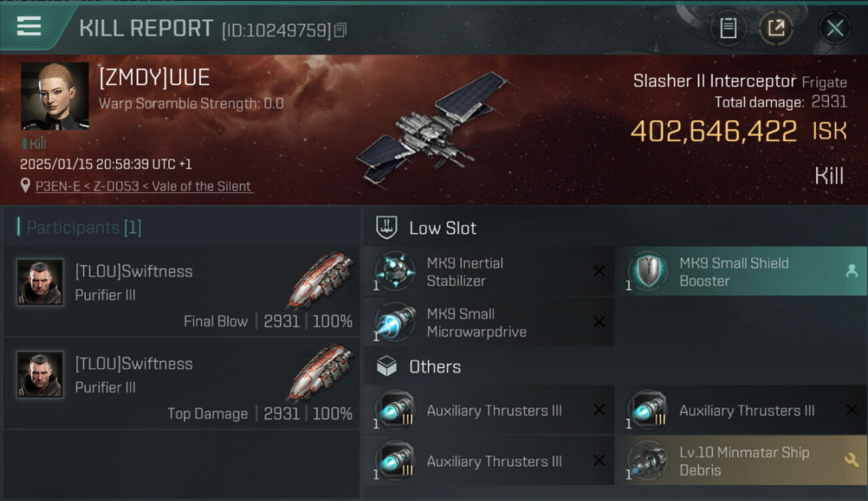Share kill report via export icon
The image size is (868, 501).
click(776, 29)
